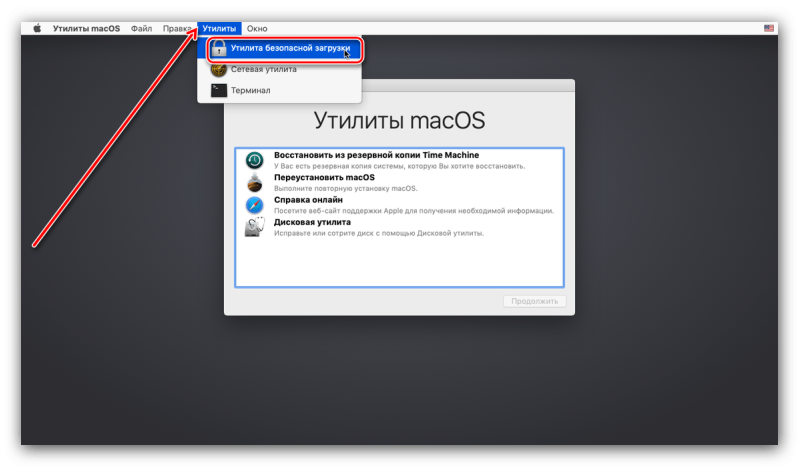
Task: Click the padlock icon of Startup Security Utility
Action: pyautogui.click(x=219, y=48)
